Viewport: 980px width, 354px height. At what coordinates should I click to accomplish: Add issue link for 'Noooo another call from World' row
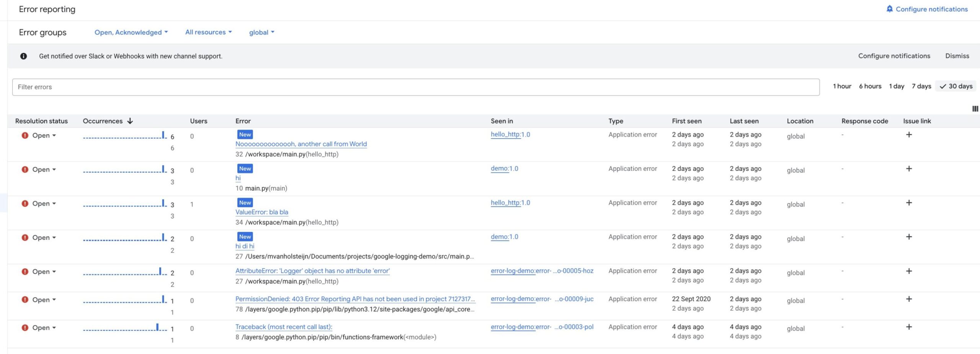[909, 134]
